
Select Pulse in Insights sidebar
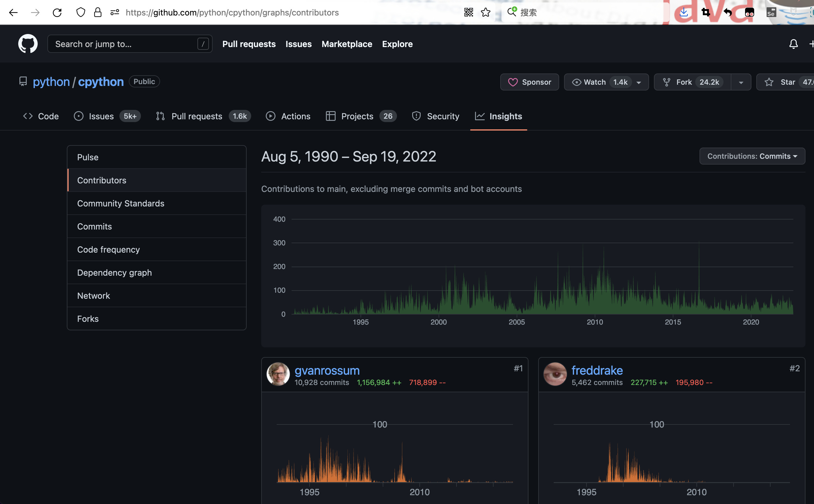(x=157, y=157)
